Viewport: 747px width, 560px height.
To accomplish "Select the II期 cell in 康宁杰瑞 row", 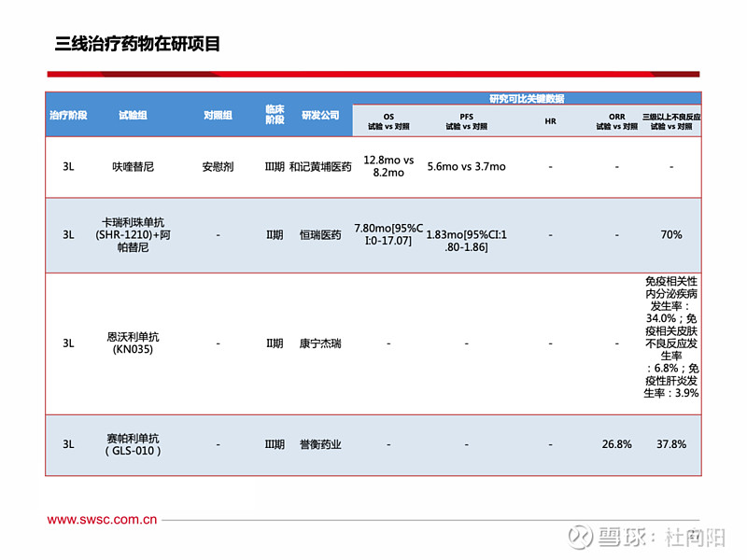I will pyautogui.click(x=275, y=343).
